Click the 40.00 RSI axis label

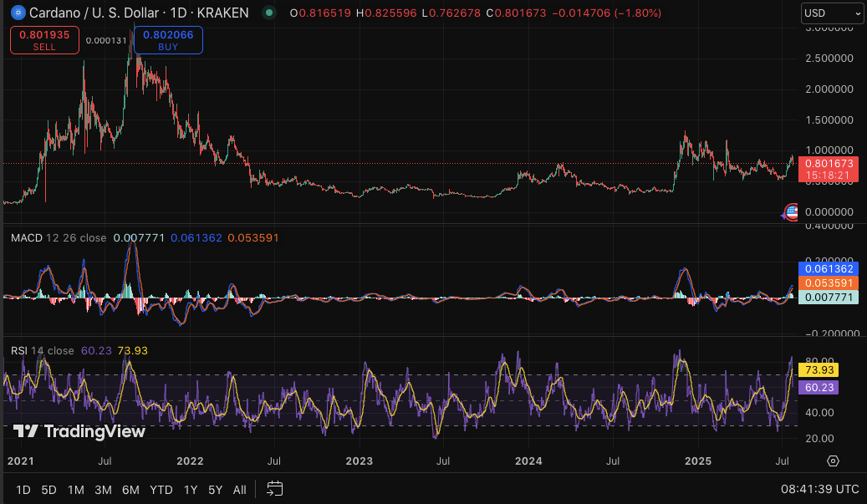[819, 412]
